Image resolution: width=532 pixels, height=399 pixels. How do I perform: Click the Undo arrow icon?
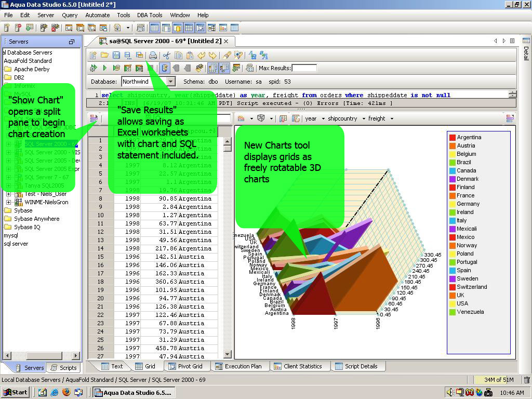click(x=201, y=55)
